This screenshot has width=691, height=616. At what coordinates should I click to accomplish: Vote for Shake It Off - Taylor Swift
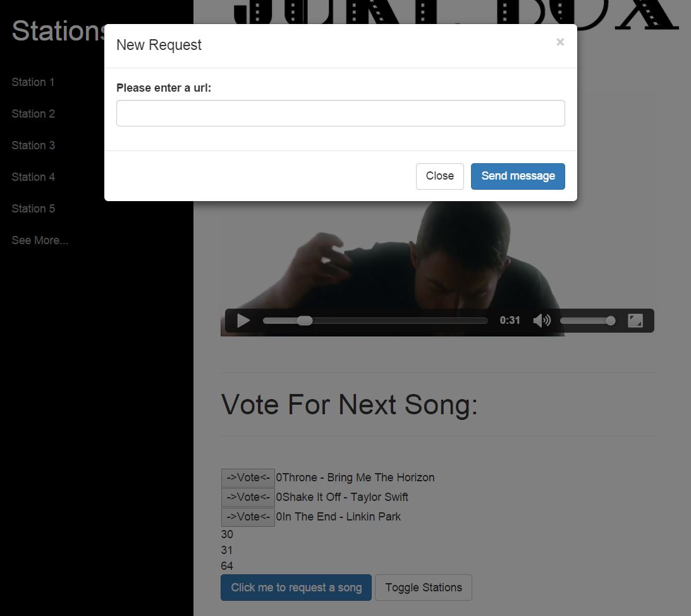point(248,497)
